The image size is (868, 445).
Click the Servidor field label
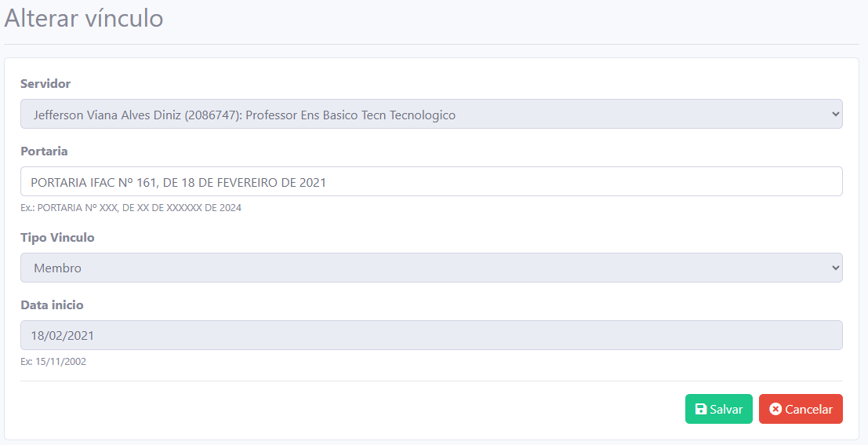tap(45, 84)
